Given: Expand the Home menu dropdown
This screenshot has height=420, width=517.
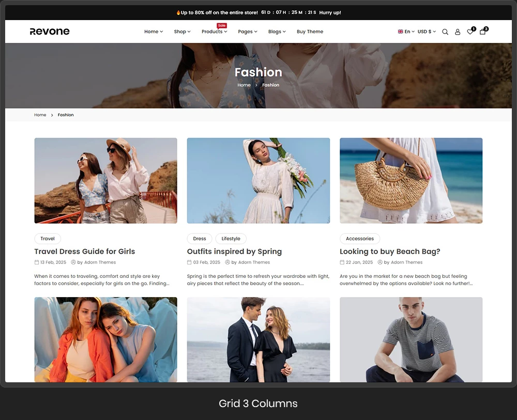Looking at the screenshot, I should click(x=154, y=32).
